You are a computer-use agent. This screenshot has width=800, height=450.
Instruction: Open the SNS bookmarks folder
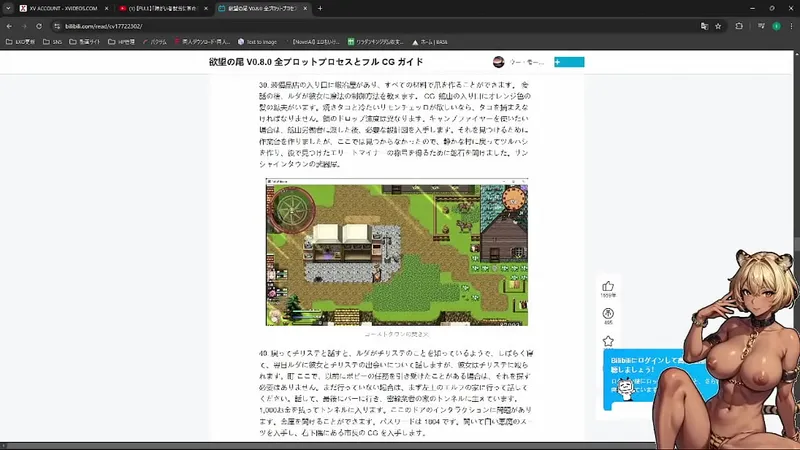pyautogui.click(x=52, y=42)
